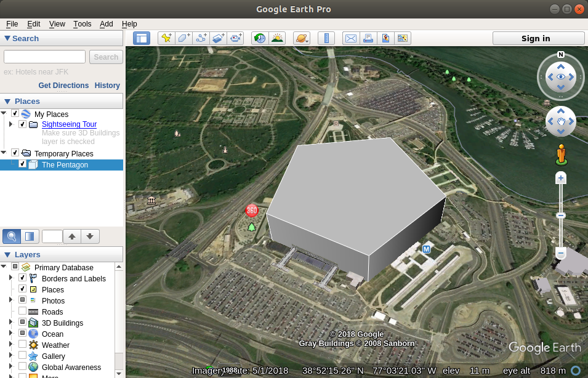Toggle The Pentagon placemark checkbox

pos(23,164)
